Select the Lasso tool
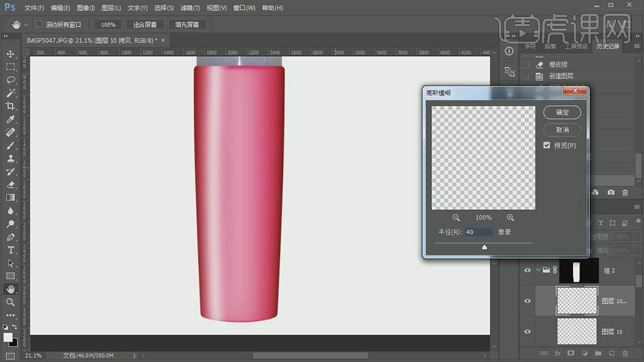The image size is (644, 362). pyautogui.click(x=10, y=80)
